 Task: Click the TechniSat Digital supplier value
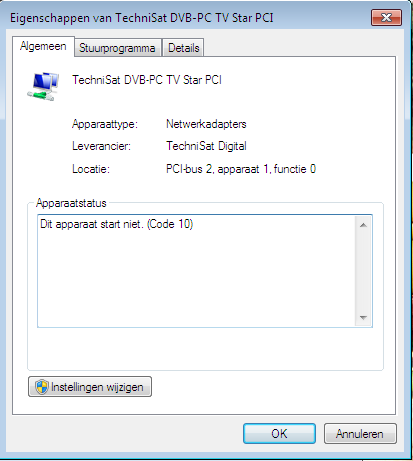206,146
